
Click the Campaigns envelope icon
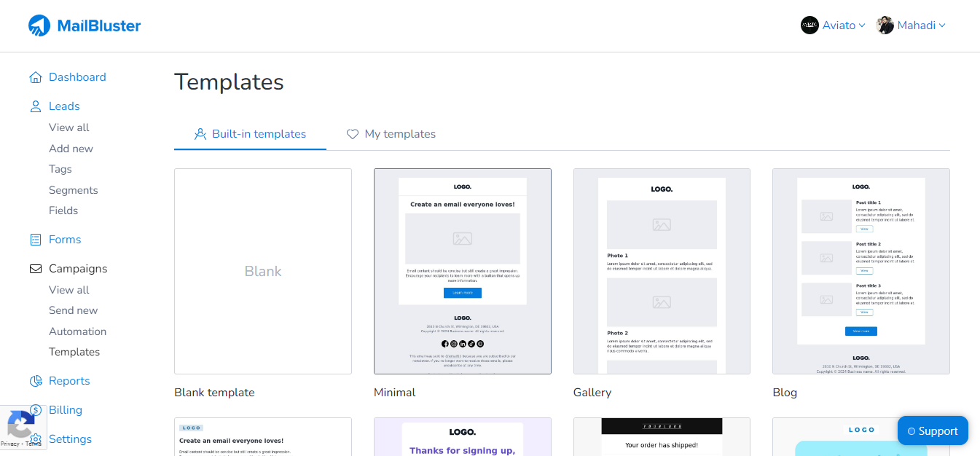click(x=35, y=268)
